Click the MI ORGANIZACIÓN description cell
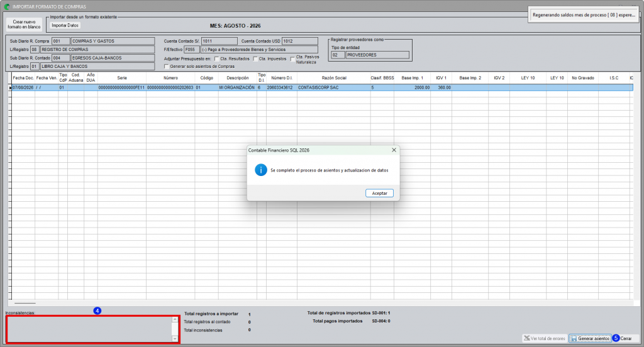 click(x=237, y=87)
